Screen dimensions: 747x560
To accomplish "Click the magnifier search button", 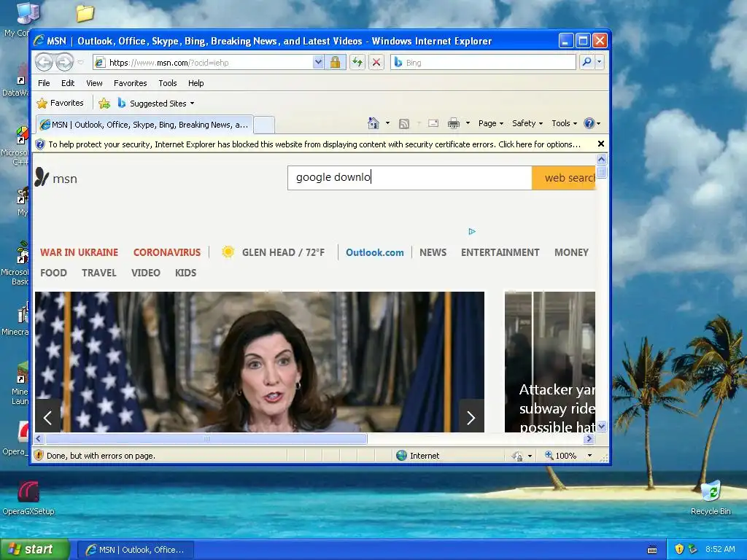I will pyautogui.click(x=587, y=63).
